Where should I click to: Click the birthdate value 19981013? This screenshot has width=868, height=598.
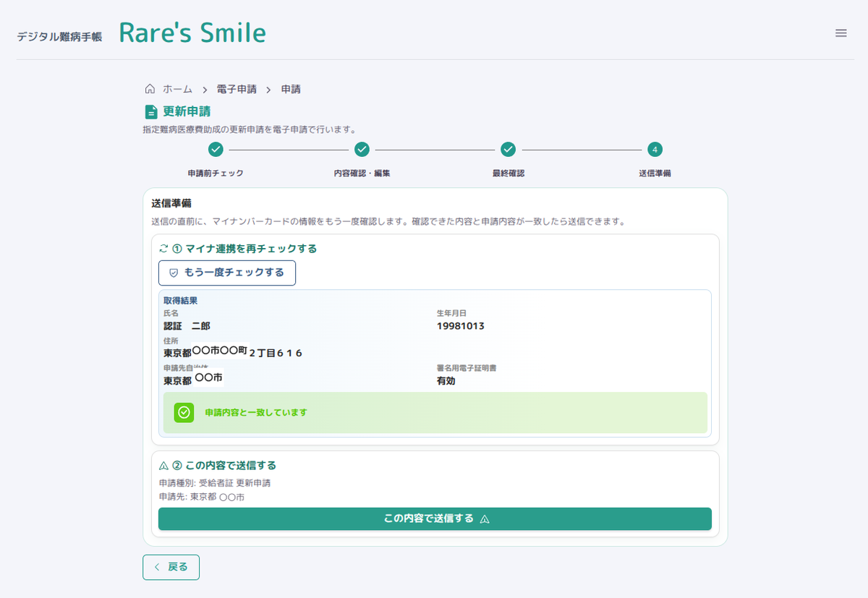click(x=461, y=326)
